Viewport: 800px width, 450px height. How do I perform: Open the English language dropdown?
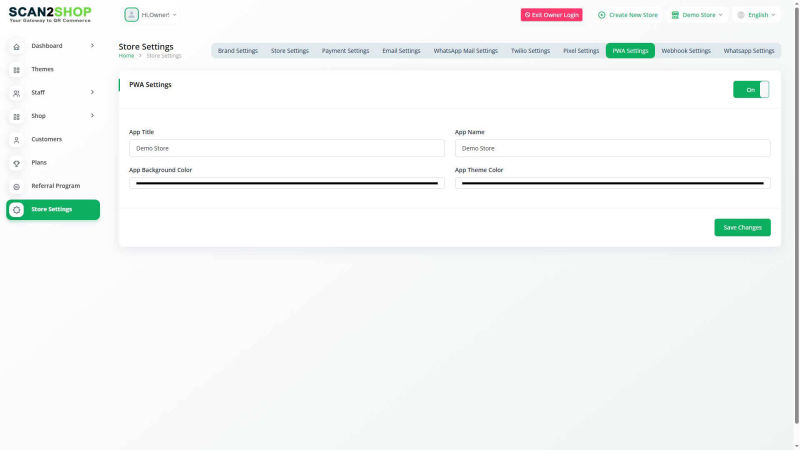pyautogui.click(x=757, y=15)
